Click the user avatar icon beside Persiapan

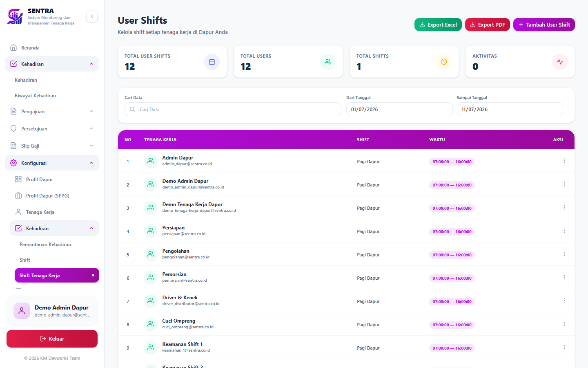point(151,231)
